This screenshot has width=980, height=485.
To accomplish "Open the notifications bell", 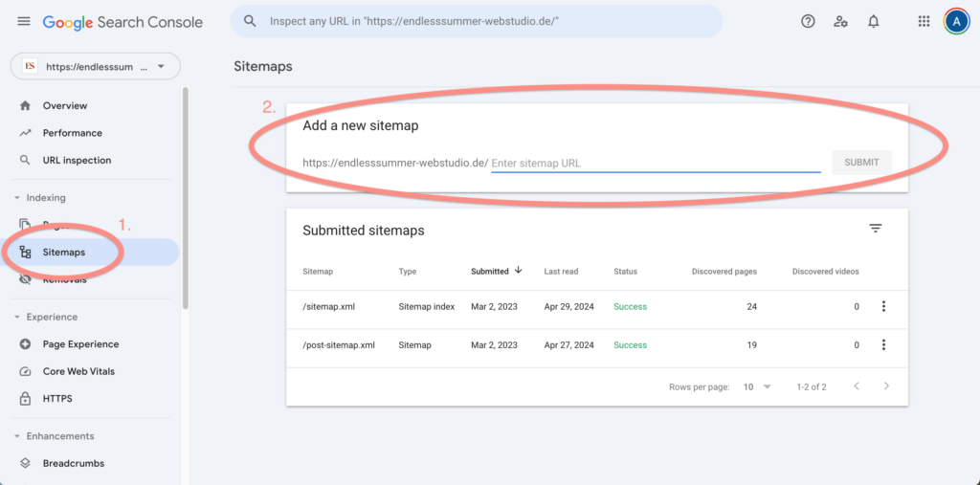I will pos(873,21).
